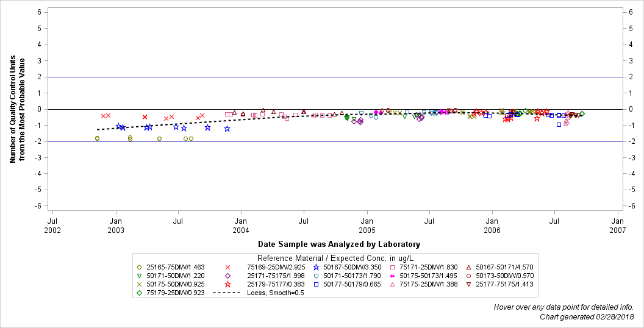
Task: Click the 25171-75175/1.998 purple diamond legend marker
Action: pyautogui.click(x=228, y=276)
